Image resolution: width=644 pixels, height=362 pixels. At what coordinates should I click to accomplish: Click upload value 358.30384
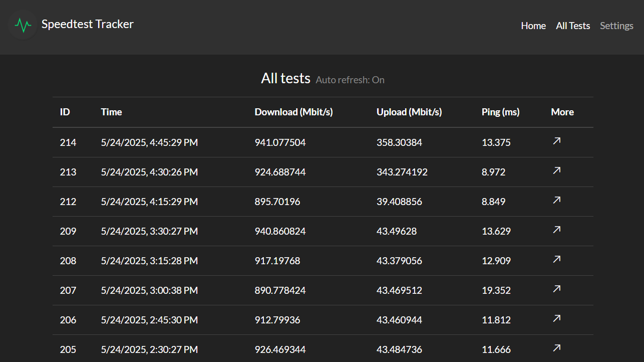[399, 142]
